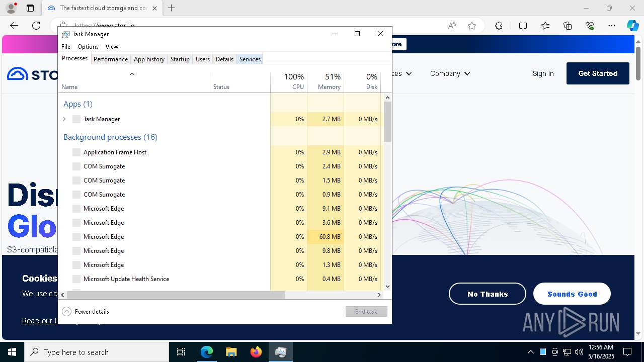Open the network tray icon
Screen dimensions: 644x362
(x=567, y=352)
